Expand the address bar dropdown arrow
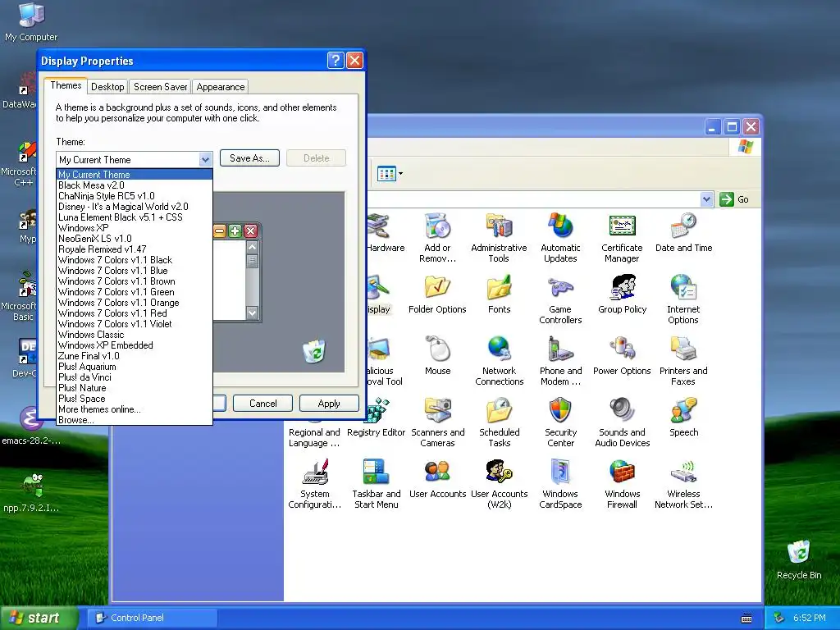 pos(706,199)
